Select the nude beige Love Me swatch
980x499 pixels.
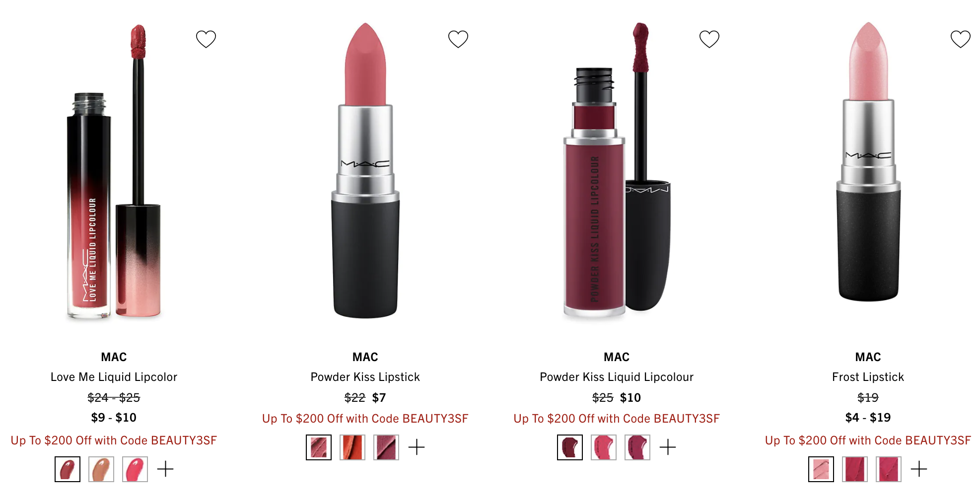[101, 469]
